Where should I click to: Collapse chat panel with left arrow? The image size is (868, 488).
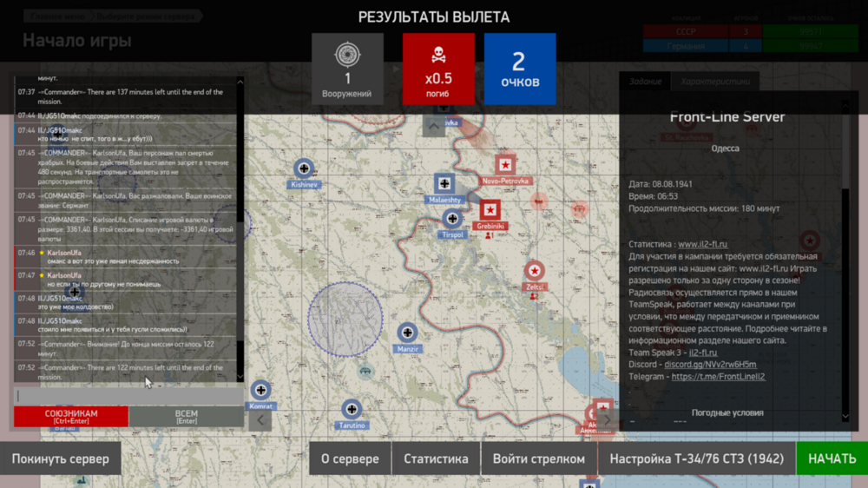tap(260, 420)
